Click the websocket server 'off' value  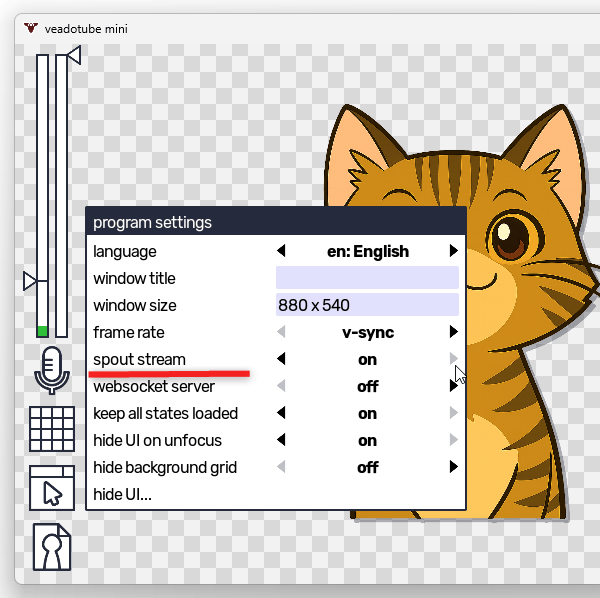click(x=368, y=386)
